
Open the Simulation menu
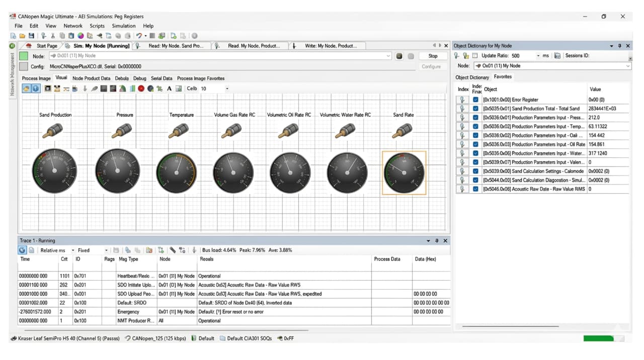tap(123, 26)
